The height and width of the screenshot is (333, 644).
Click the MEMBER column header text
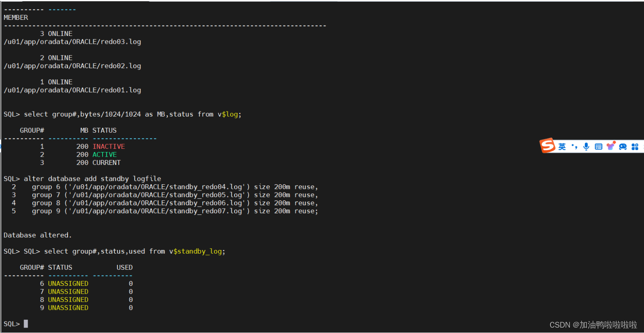tap(16, 17)
